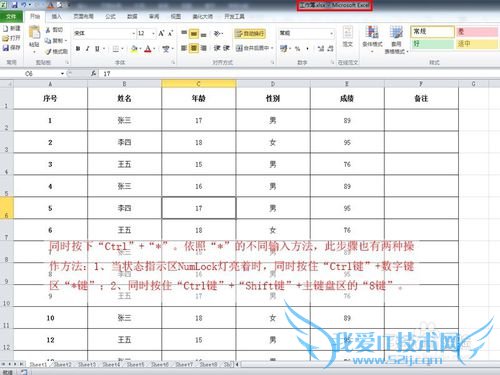Toggle Bold formatting
The width and height of the screenshot is (500, 375).
click(78, 49)
